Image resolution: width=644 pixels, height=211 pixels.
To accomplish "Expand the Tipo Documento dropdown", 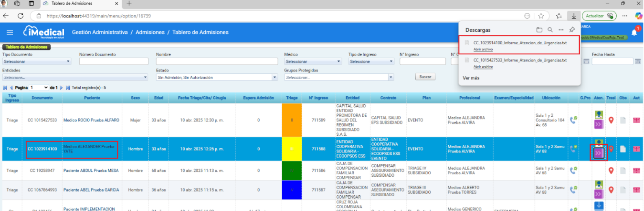I will tap(37, 61).
